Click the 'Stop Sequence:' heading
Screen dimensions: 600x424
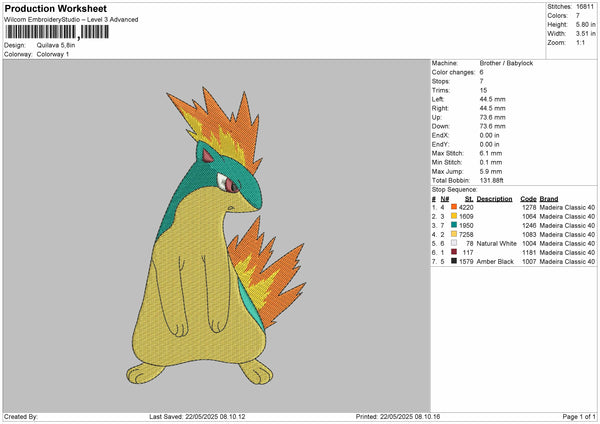(x=455, y=190)
